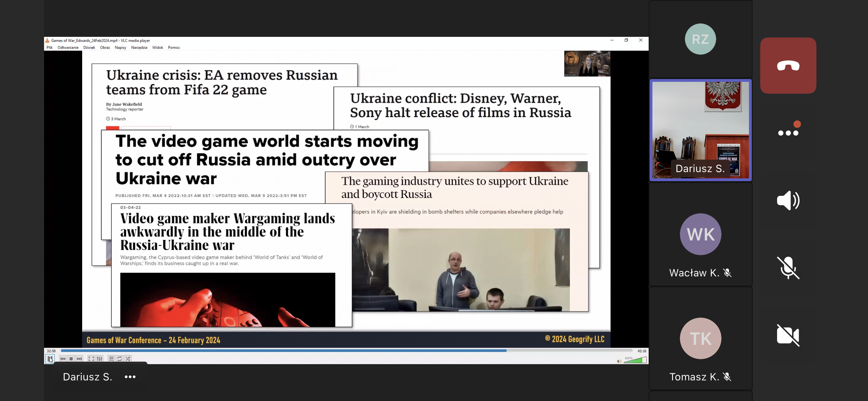Select the WK participant avatar

pyautogui.click(x=701, y=234)
